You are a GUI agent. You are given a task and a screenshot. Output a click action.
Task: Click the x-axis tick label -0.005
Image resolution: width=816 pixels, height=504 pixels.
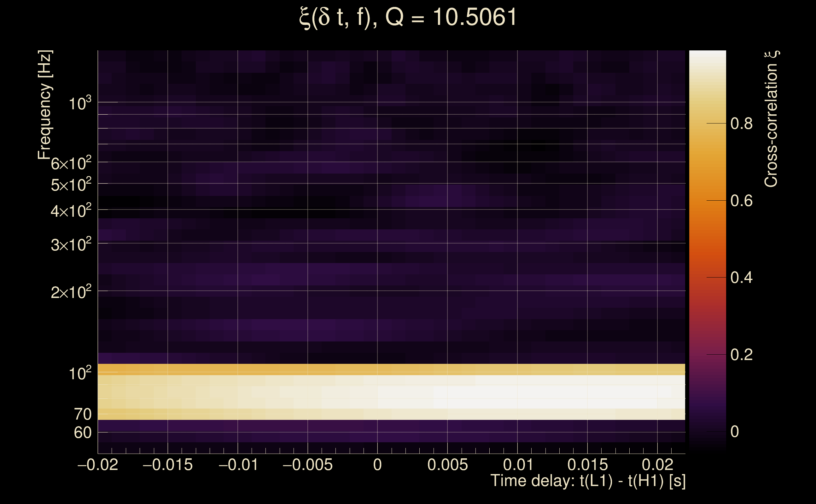pos(308,465)
